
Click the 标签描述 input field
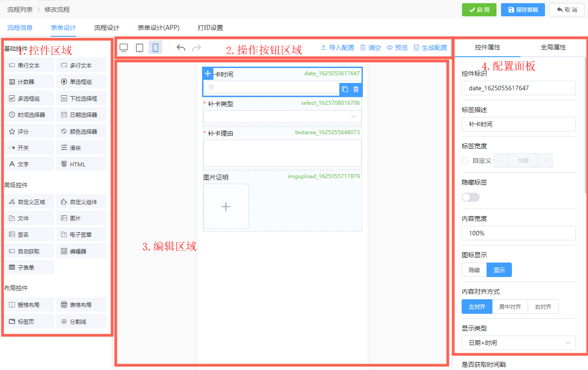pyautogui.click(x=519, y=124)
